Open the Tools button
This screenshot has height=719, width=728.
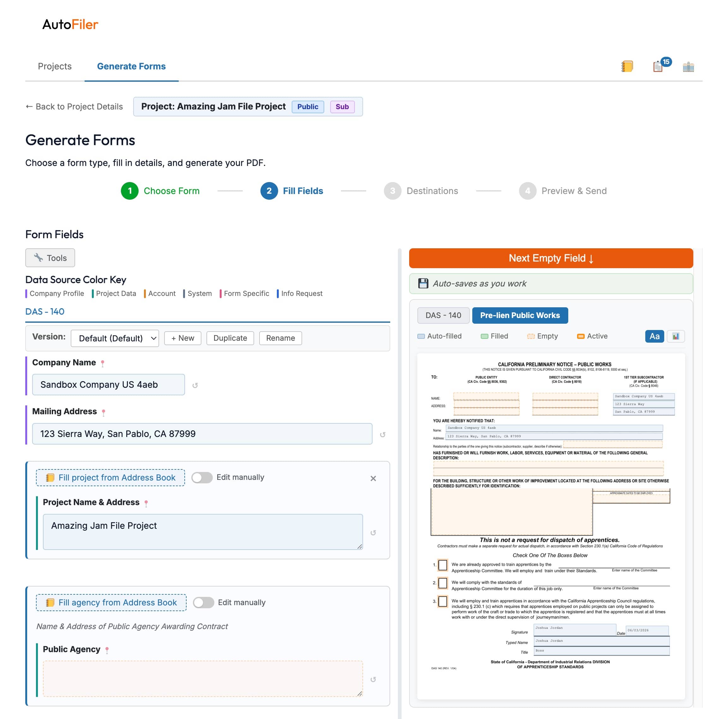pyautogui.click(x=50, y=258)
